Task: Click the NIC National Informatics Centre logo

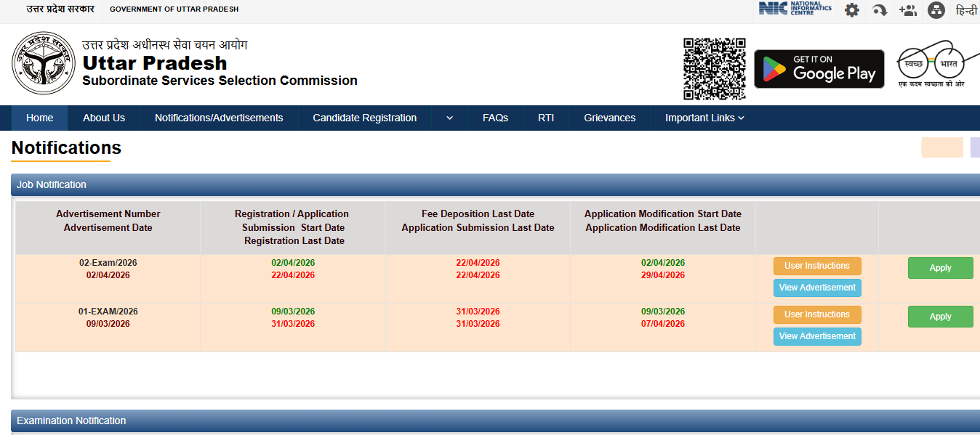Action: [795, 9]
